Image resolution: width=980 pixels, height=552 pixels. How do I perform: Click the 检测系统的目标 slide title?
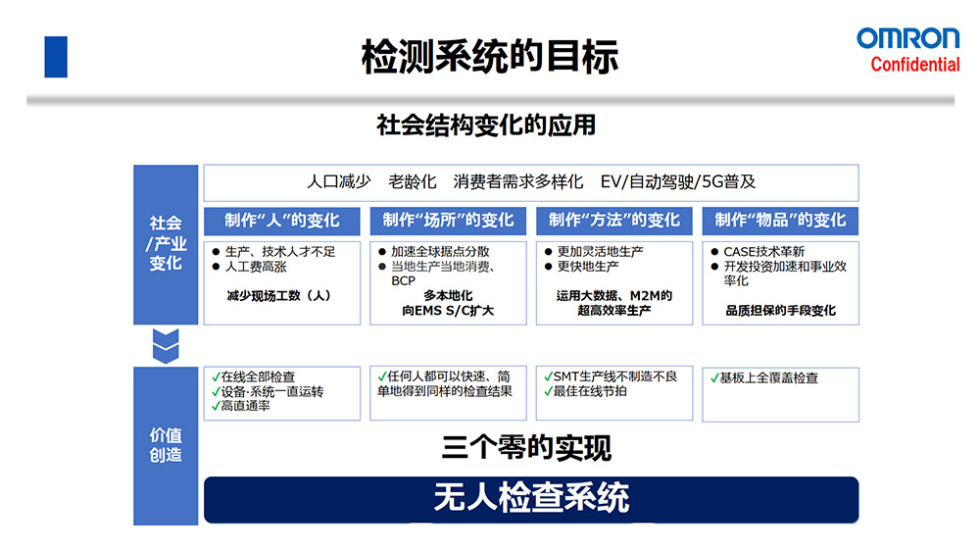tap(490, 57)
